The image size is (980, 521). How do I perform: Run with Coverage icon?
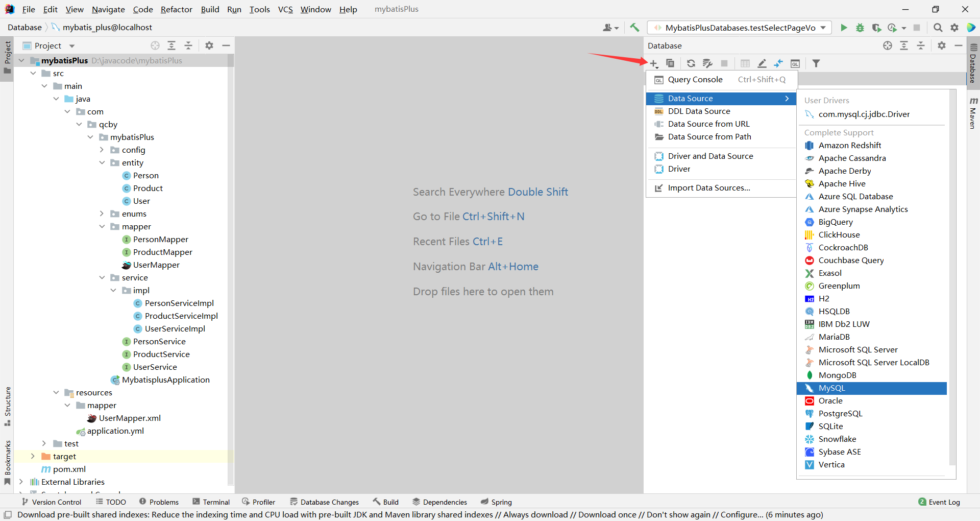pyautogui.click(x=876, y=28)
